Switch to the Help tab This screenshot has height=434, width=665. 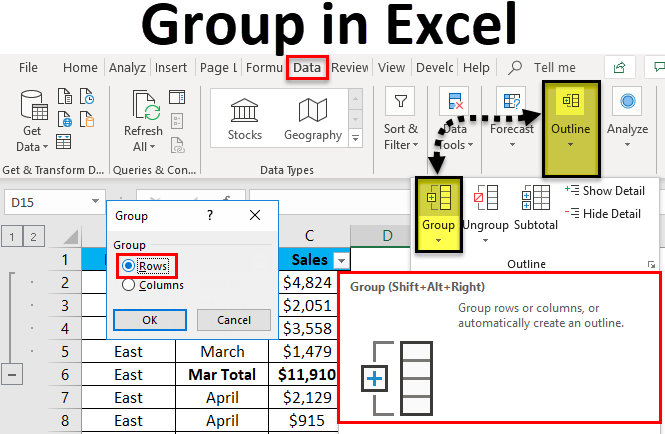point(476,67)
